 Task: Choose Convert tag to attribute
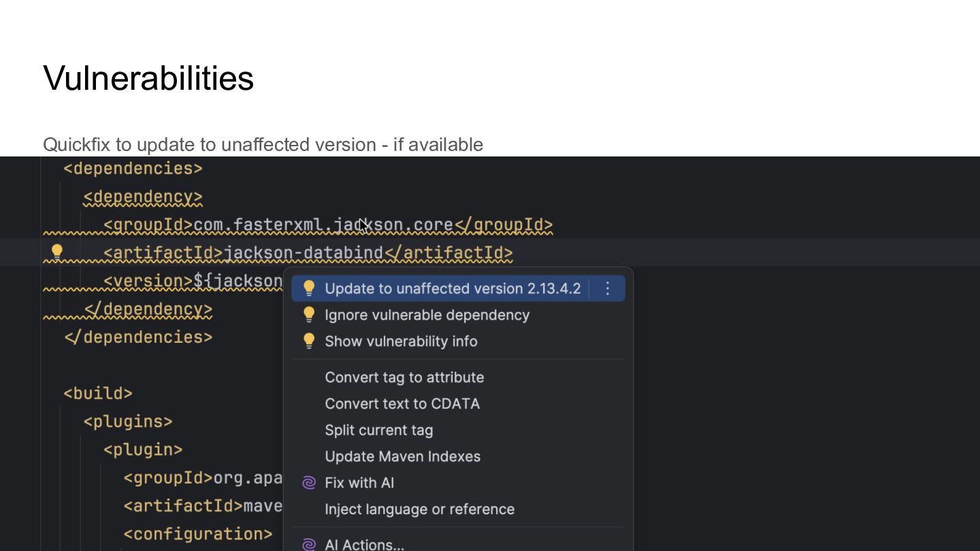(404, 378)
